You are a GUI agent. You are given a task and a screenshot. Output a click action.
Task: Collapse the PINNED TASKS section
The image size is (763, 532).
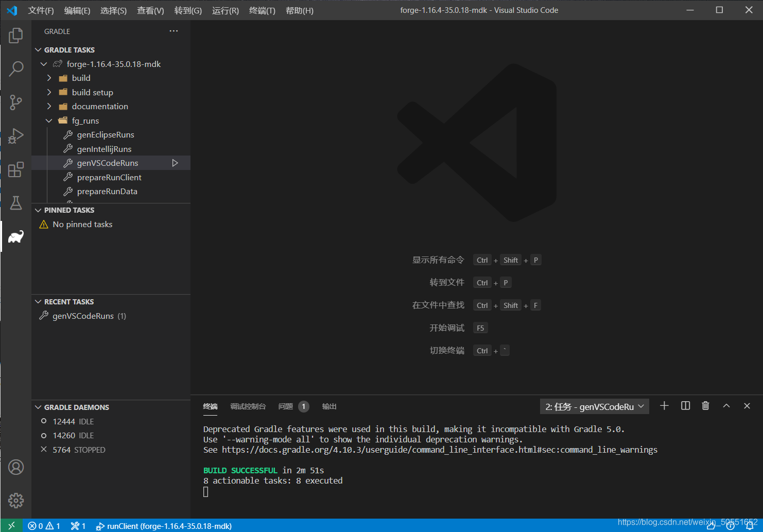tap(38, 210)
